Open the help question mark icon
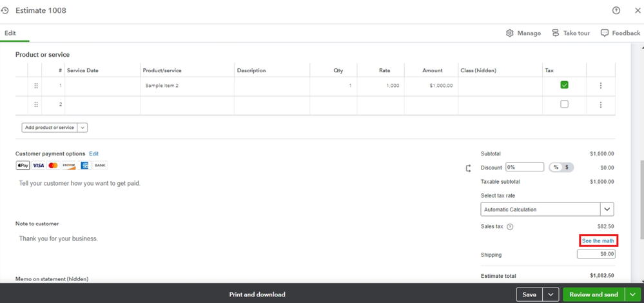This screenshot has width=644, height=303. pyautogui.click(x=616, y=11)
